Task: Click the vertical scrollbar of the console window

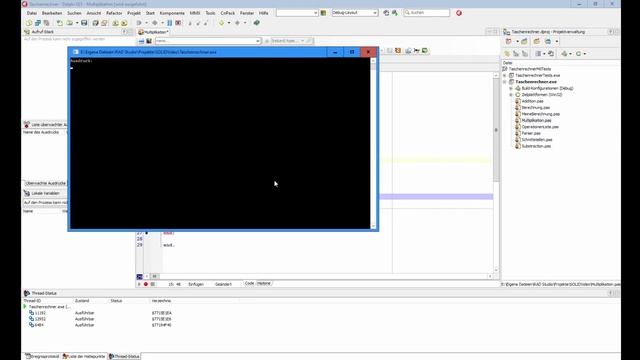Action: [373, 143]
